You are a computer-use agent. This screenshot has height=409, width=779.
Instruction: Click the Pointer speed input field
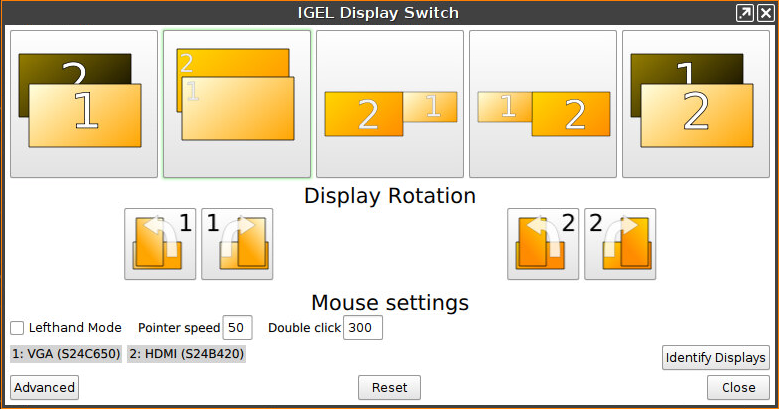pyautogui.click(x=237, y=328)
